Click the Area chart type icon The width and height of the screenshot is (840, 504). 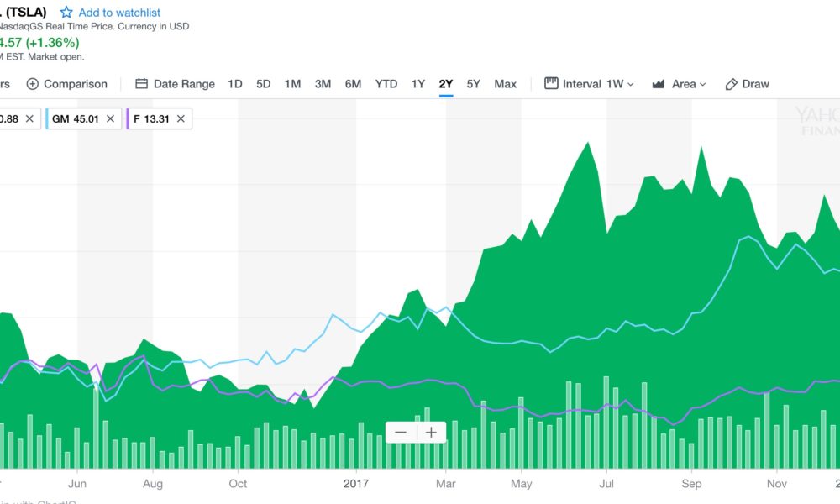659,84
